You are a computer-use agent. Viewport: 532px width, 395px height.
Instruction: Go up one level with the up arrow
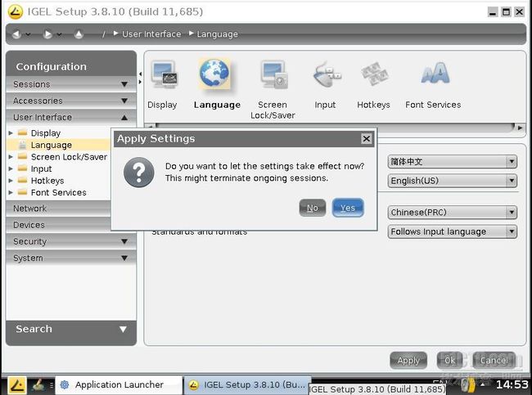tap(79, 34)
